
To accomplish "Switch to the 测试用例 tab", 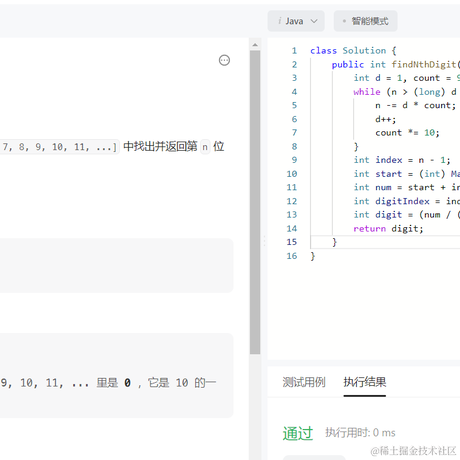I will point(304,382).
